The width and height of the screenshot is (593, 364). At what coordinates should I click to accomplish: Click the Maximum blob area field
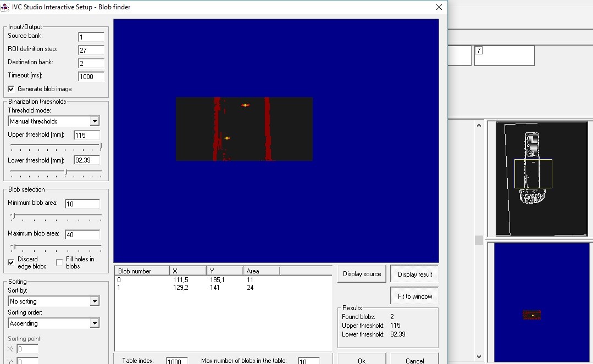(x=82, y=235)
